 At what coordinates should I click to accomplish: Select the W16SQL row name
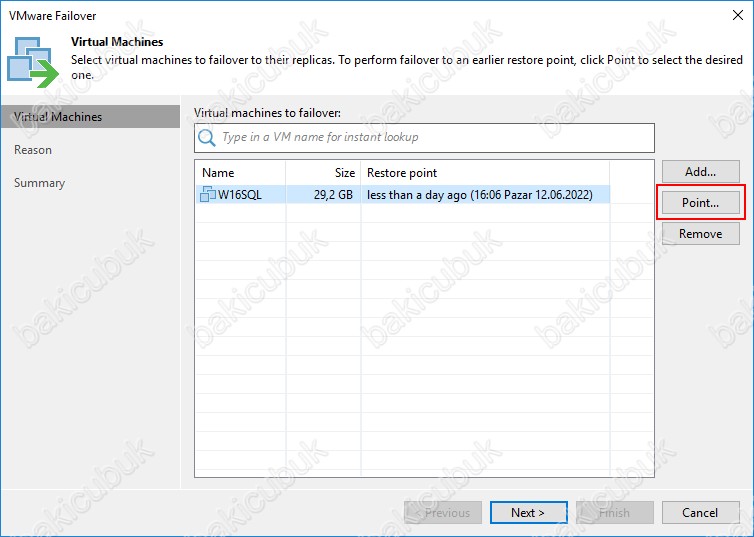tap(239, 195)
